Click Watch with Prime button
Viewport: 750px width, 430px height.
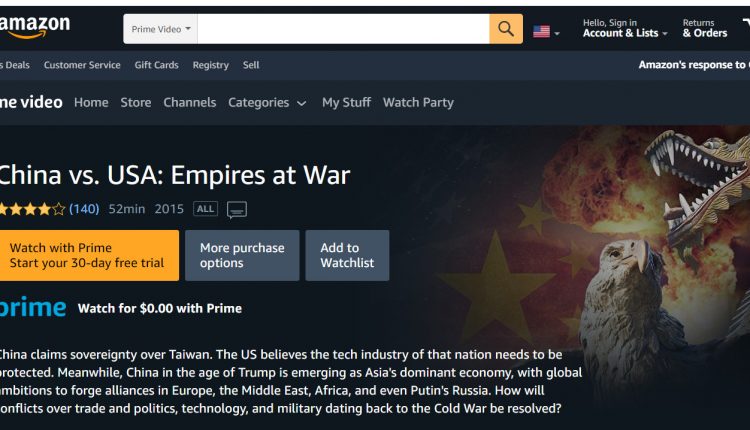pos(89,255)
